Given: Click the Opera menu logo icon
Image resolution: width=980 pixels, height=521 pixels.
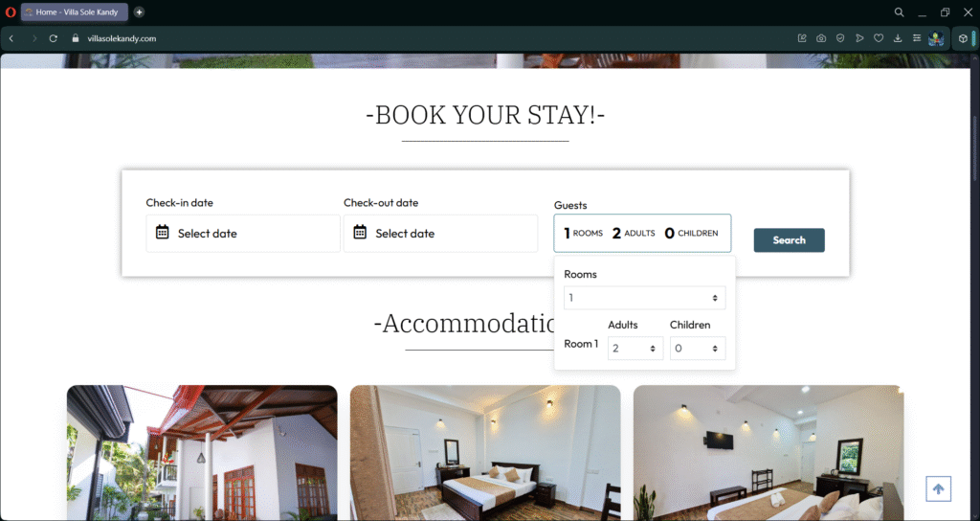Looking at the screenshot, I should tap(10, 11).
